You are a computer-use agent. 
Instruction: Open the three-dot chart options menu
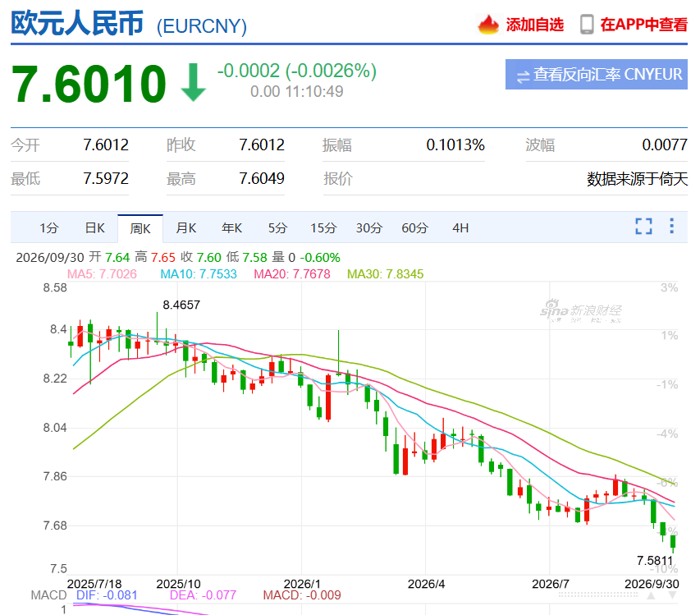tap(671, 226)
